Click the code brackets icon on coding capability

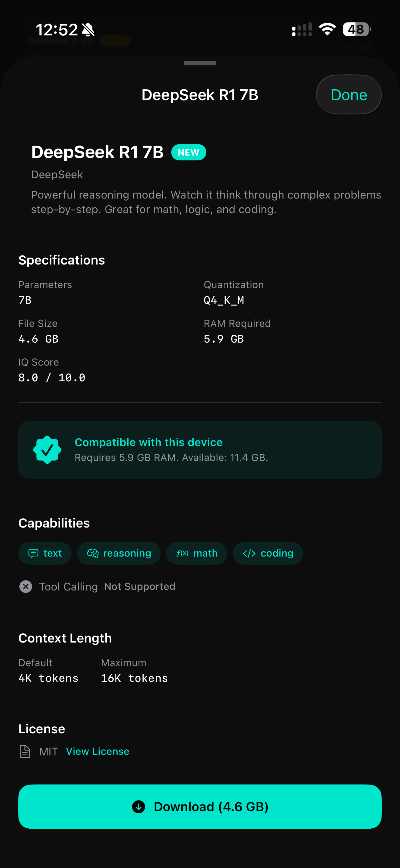point(249,553)
